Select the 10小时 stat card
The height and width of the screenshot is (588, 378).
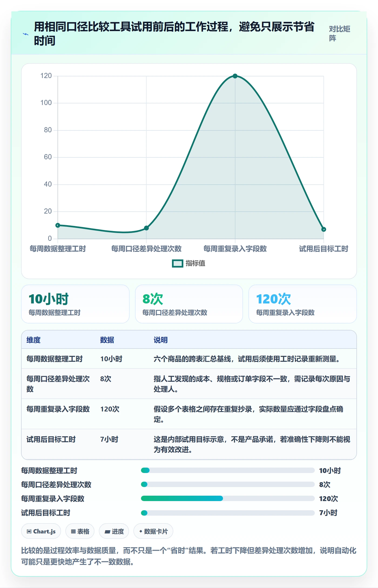(75, 304)
